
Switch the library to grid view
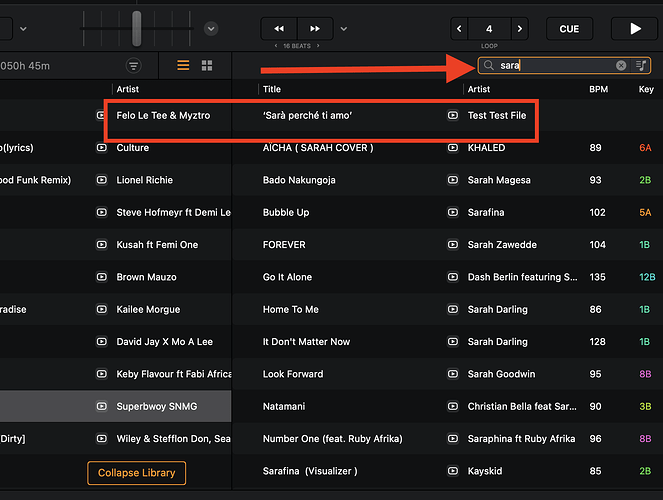[207, 66]
